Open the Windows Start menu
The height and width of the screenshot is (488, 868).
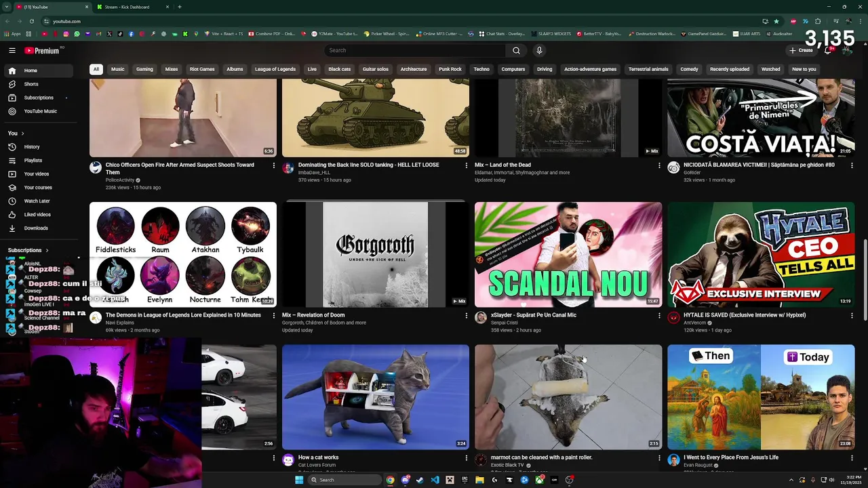point(299,480)
